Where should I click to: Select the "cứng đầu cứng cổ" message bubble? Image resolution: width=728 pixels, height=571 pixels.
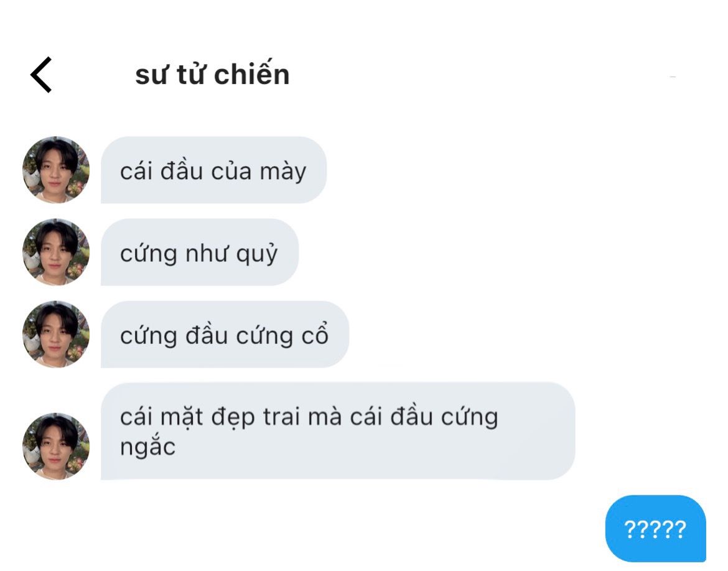[x=225, y=334]
